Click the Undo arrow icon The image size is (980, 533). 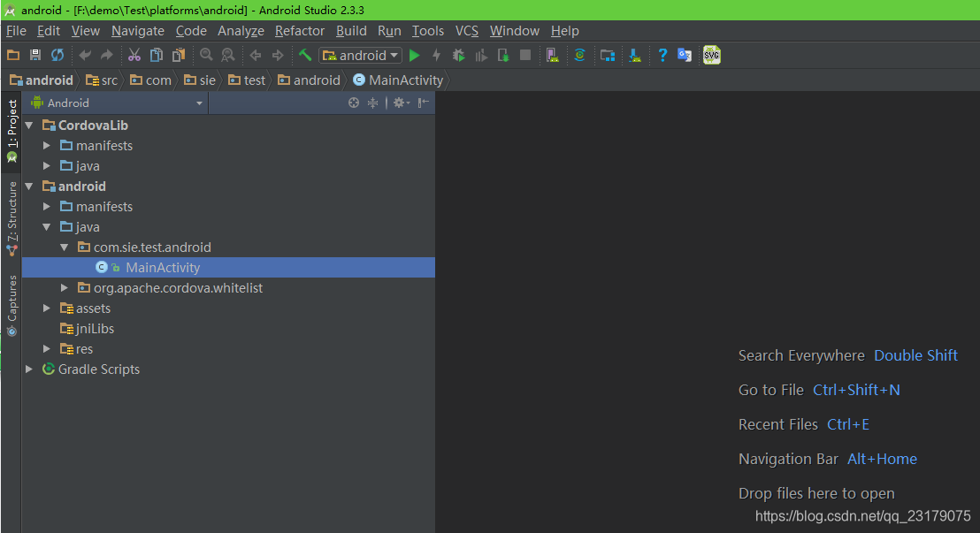pyautogui.click(x=85, y=56)
